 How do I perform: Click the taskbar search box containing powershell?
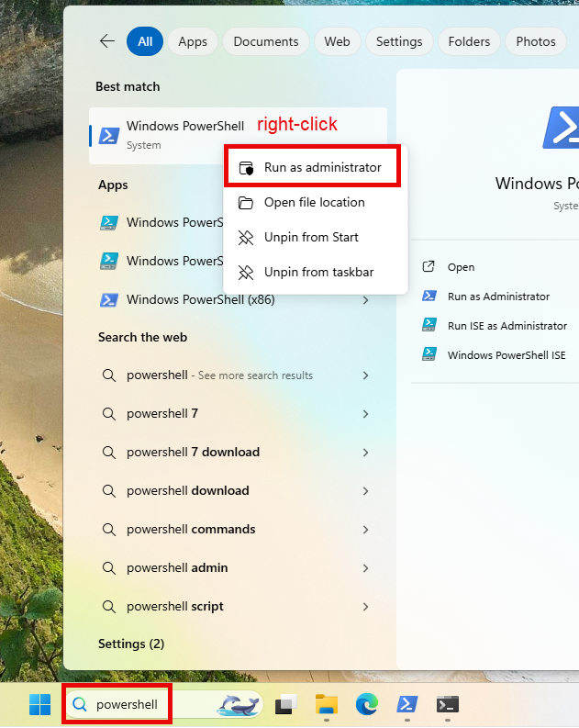(163, 705)
